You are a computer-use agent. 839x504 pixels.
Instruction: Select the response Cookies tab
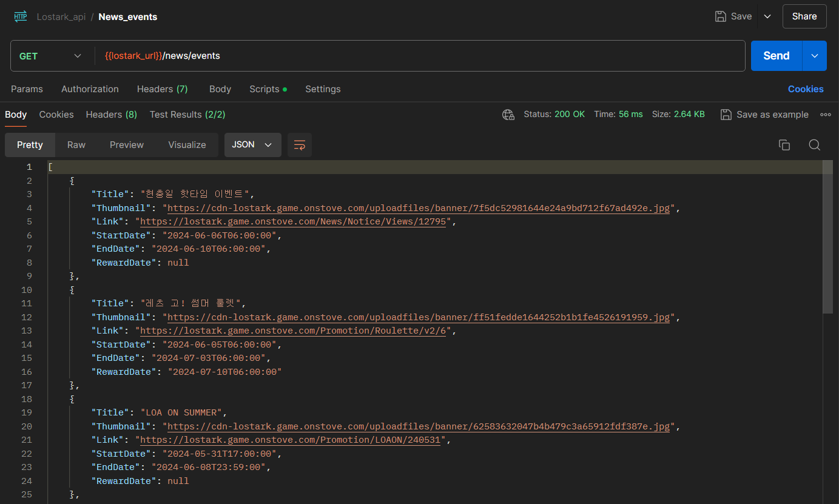(56, 115)
